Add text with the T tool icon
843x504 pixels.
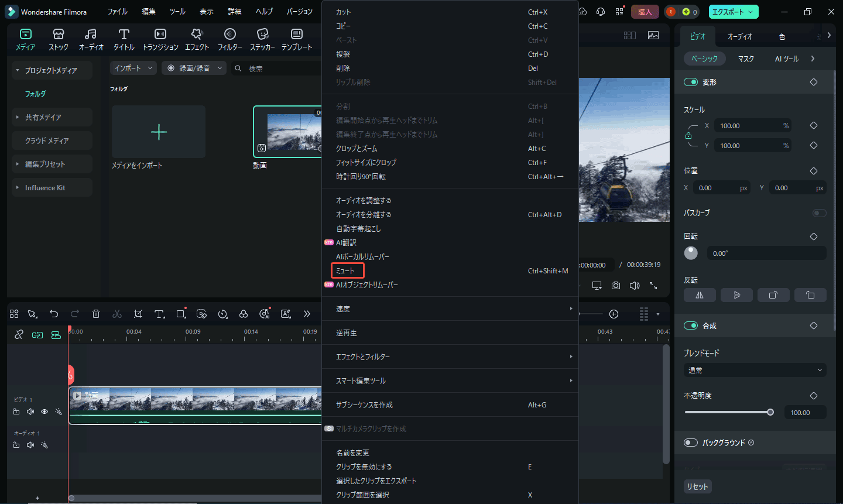[x=159, y=314]
